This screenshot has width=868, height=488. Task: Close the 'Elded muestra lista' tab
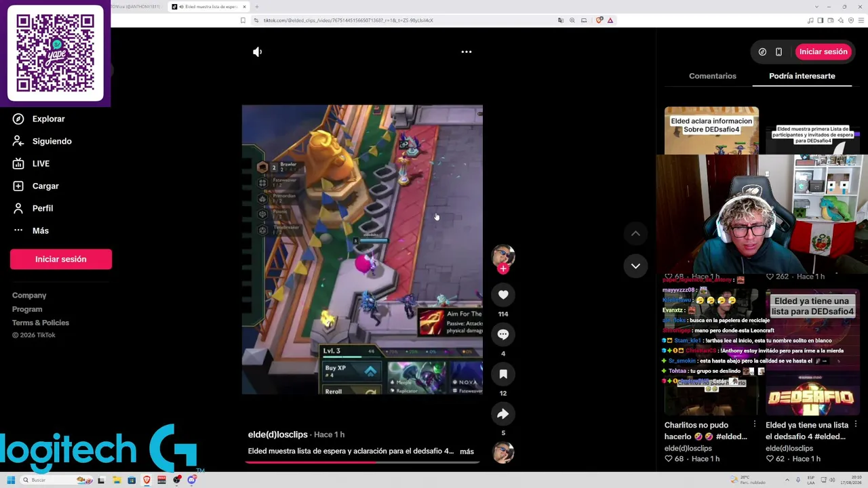coord(244,7)
